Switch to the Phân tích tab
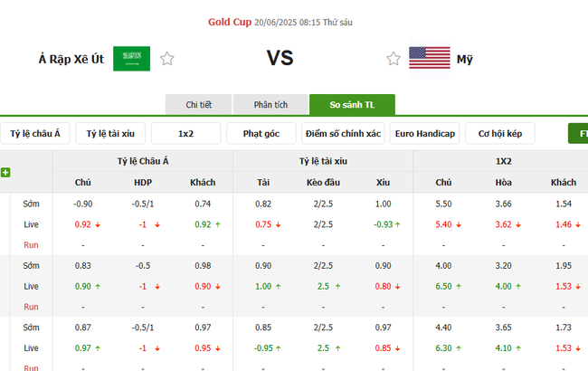Image resolution: width=588 pixels, height=371 pixels. point(270,105)
